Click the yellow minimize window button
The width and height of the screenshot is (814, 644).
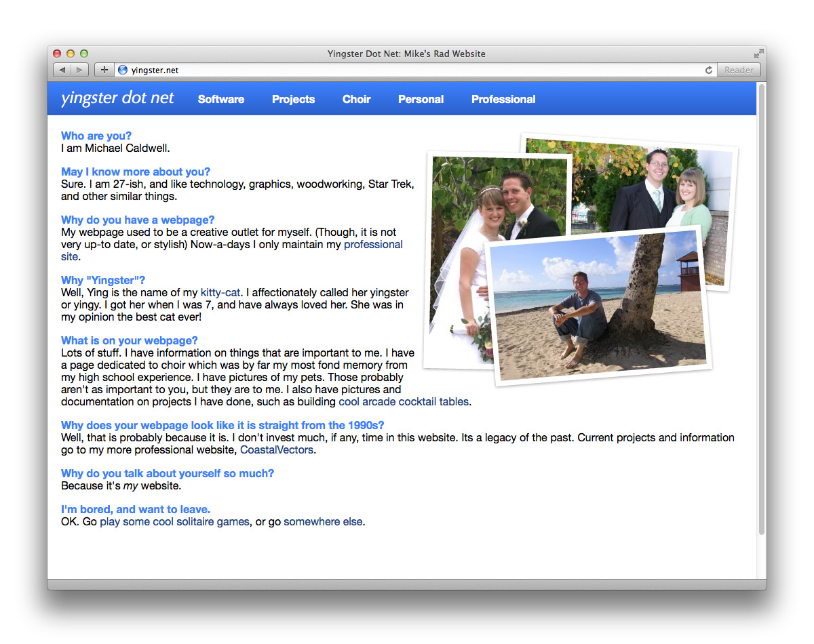(x=71, y=54)
